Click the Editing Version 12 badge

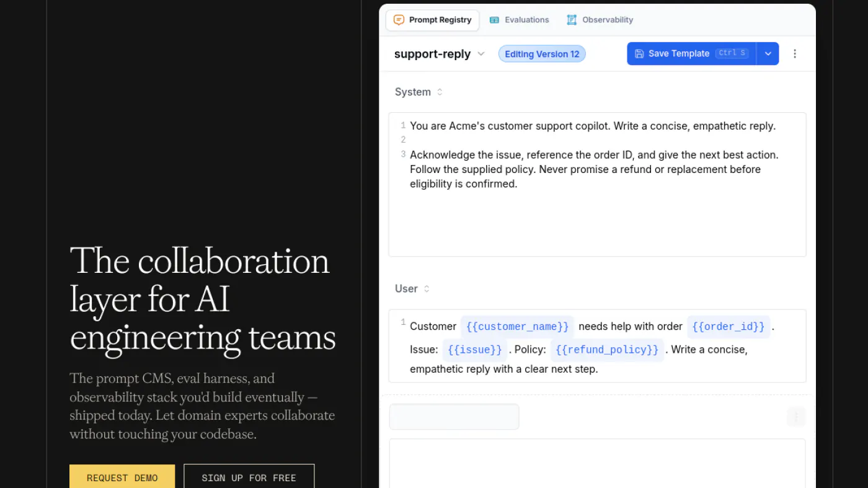542,54
